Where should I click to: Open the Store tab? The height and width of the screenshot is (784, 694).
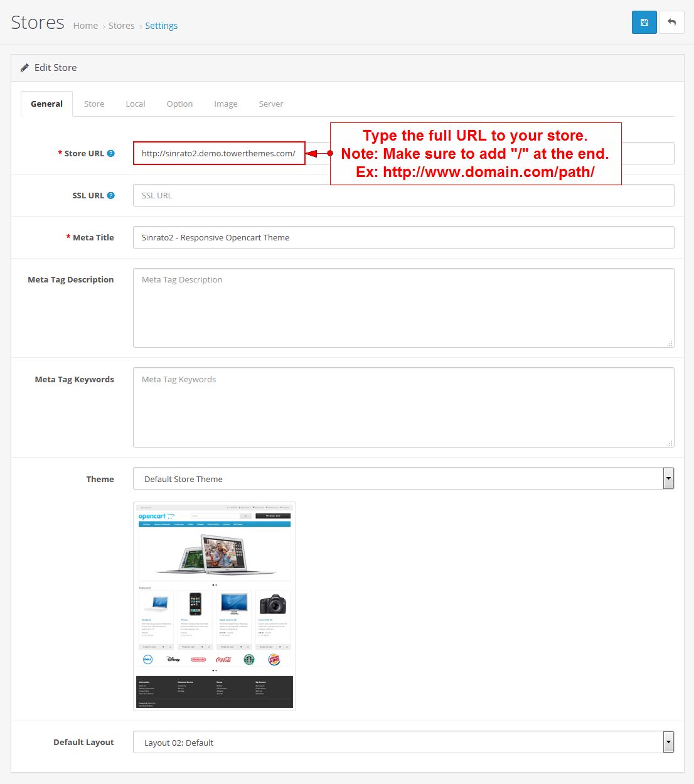point(94,104)
